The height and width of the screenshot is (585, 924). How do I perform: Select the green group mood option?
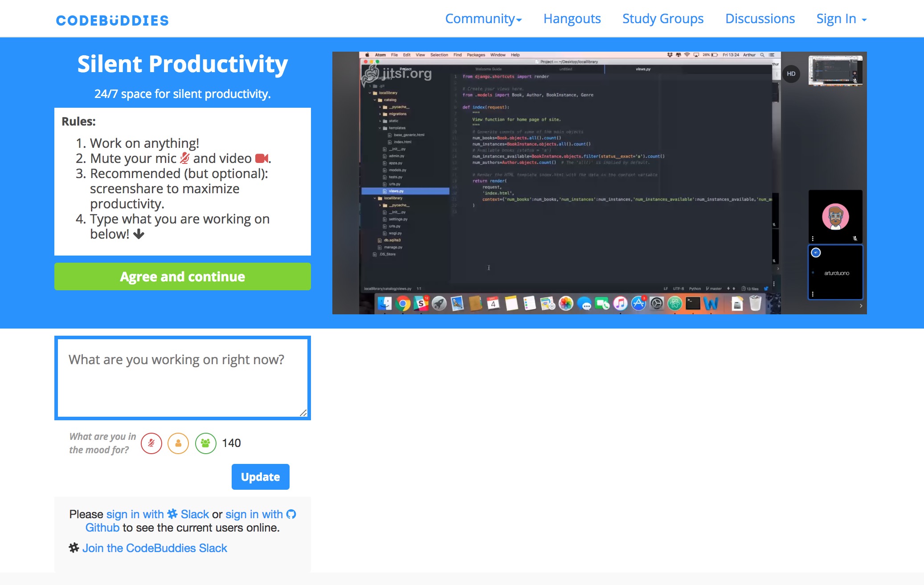pyautogui.click(x=205, y=443)
